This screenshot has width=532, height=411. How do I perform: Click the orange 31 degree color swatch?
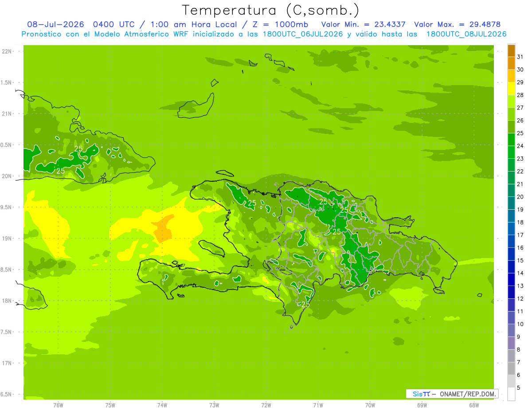pos(511,51)
